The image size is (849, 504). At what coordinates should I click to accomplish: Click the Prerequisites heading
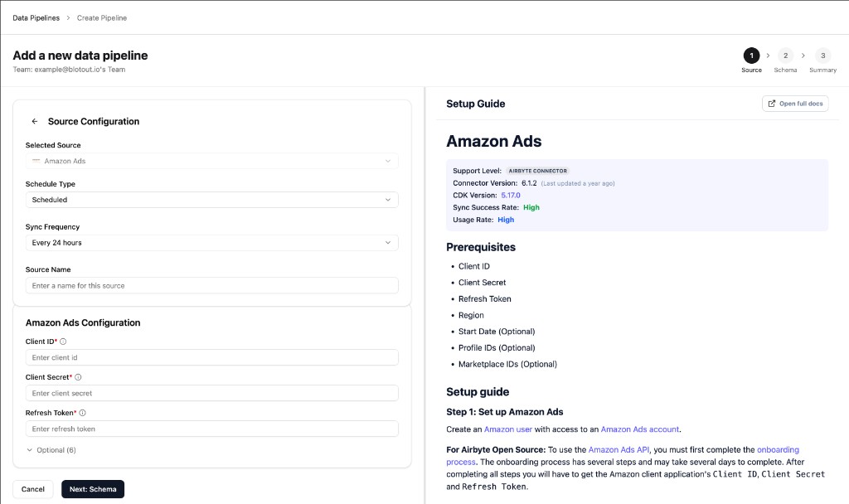[481, 247]
